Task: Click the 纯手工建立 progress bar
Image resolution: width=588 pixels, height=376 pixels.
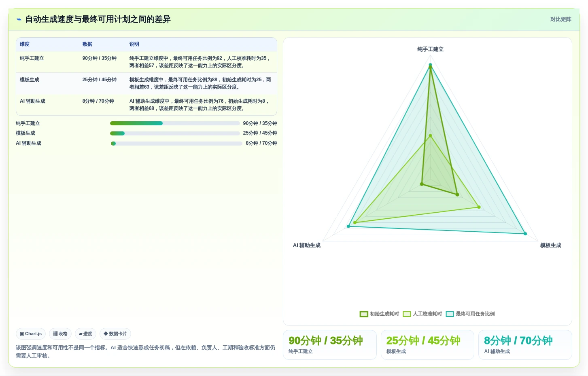Action: pyautogui.click(x=175, y=123)
